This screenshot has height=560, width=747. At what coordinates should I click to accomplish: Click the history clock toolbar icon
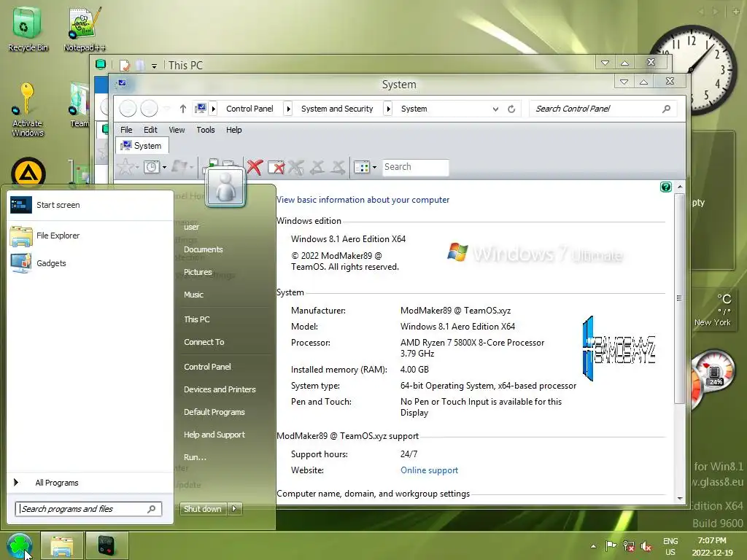coord(152,167)
